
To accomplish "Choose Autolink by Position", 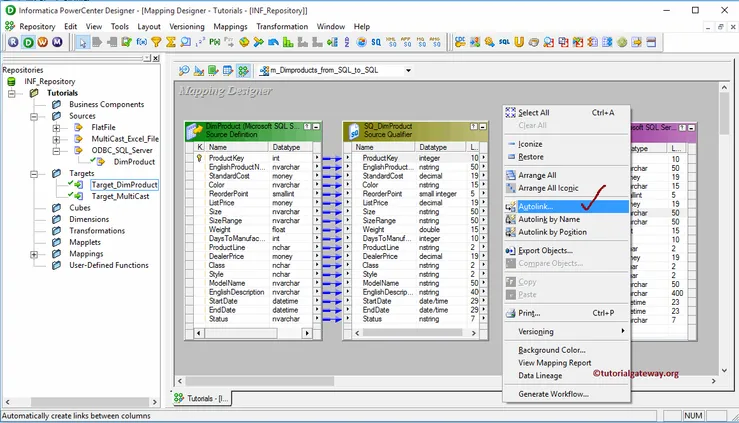I will [x=567, y=232].
